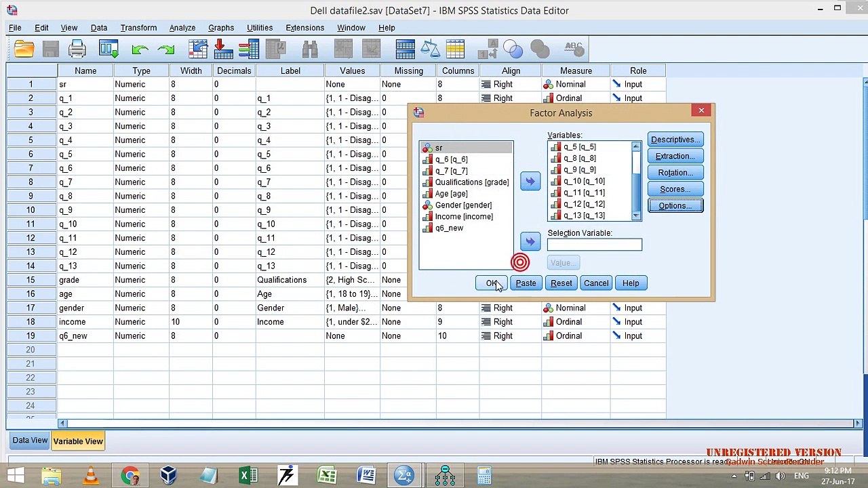Click scroll-down arrow of Variables list
Viewport: 868px width, 488px height.
coord(636,216)
